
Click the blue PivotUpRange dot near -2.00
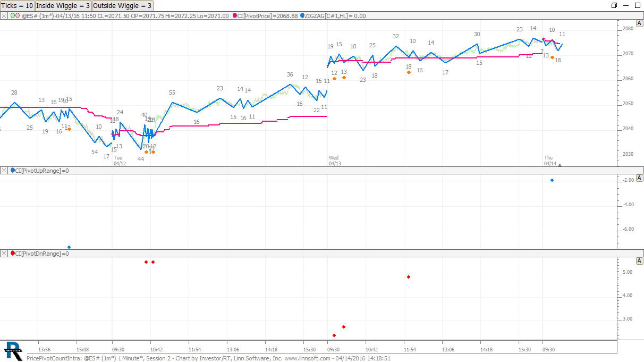pyautogui.click(x=552, y=180)
